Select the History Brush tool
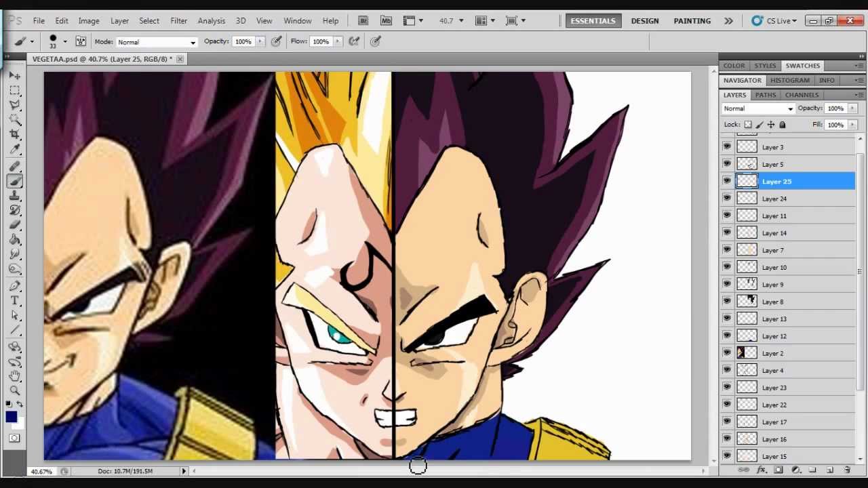The image size is (868, 488). pyautogui.click(x=14, y=211)
